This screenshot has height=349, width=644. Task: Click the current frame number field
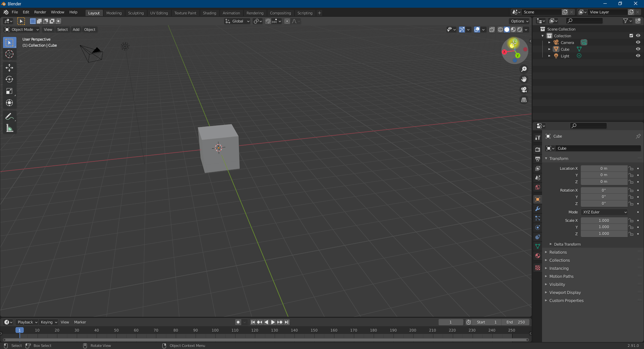[450, 322]
